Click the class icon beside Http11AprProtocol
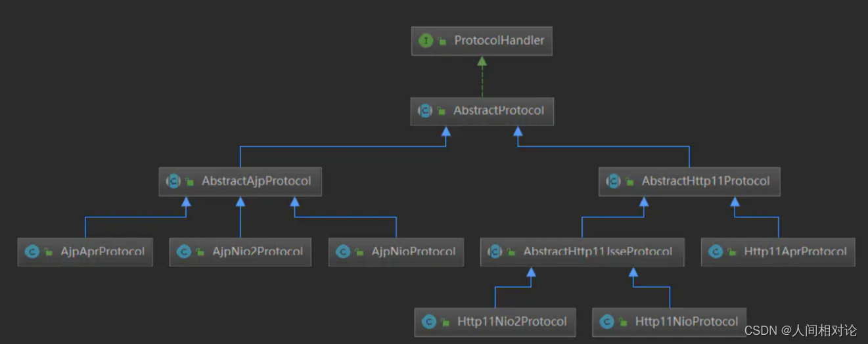The height and width of the screenshot is (344, 868). tap(716, 251)
